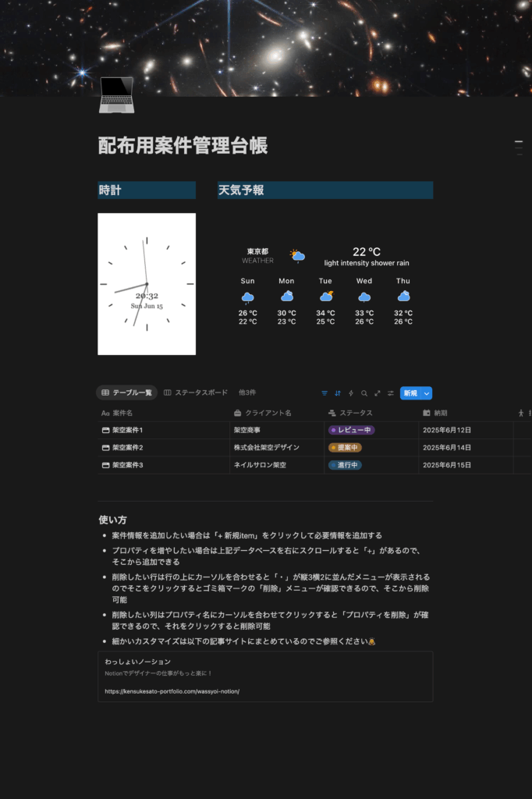Viewport: 532px width, 799px height.
Task: Open view settings sliders icon
Action: [391, 393]
